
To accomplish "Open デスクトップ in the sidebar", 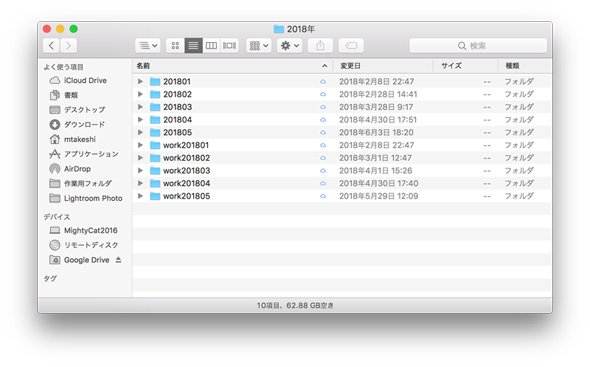I will click(x=78, y=110).
